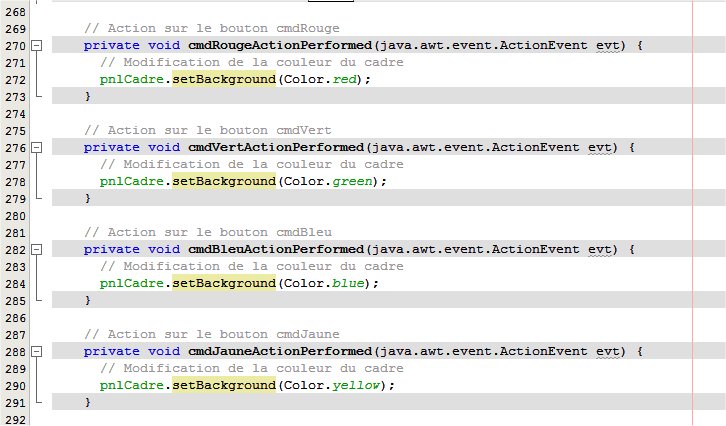Click the 'private' keyword on line 282
The height and width of the screenshot is (426, 726).
(x=112, y=250)
